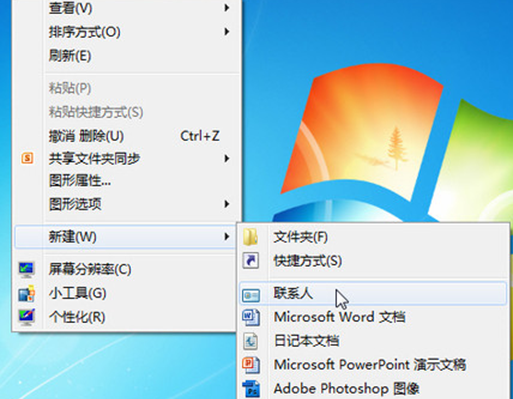Click the monitor icon beside 屏幕分辨率(C)
Image resolution: width=513 pixels, height=399 pixels.
point(26,270)
